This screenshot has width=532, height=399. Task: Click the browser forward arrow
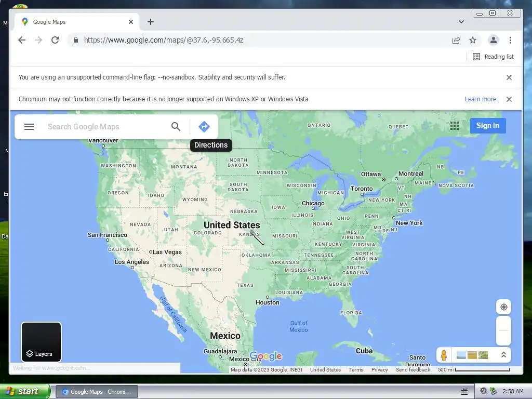[38, 40]
